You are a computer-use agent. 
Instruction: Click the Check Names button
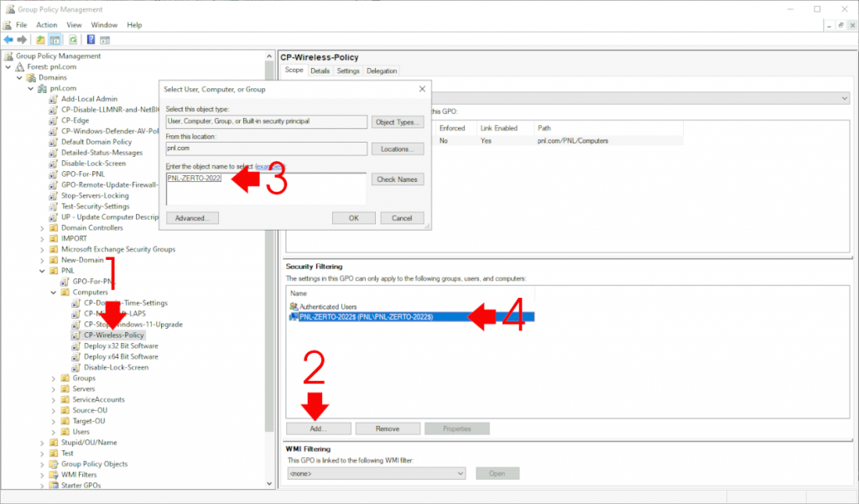(x=398, y=178)
